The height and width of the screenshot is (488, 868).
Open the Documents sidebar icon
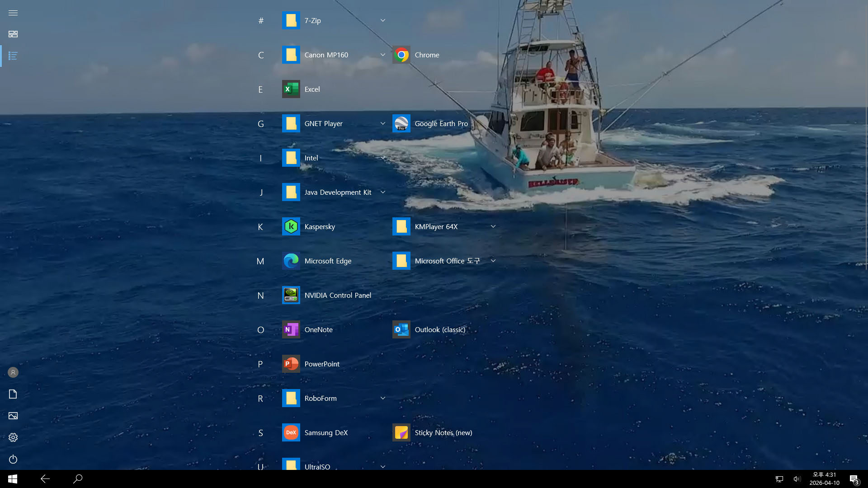pyautogui.click(x=13, y=394)
